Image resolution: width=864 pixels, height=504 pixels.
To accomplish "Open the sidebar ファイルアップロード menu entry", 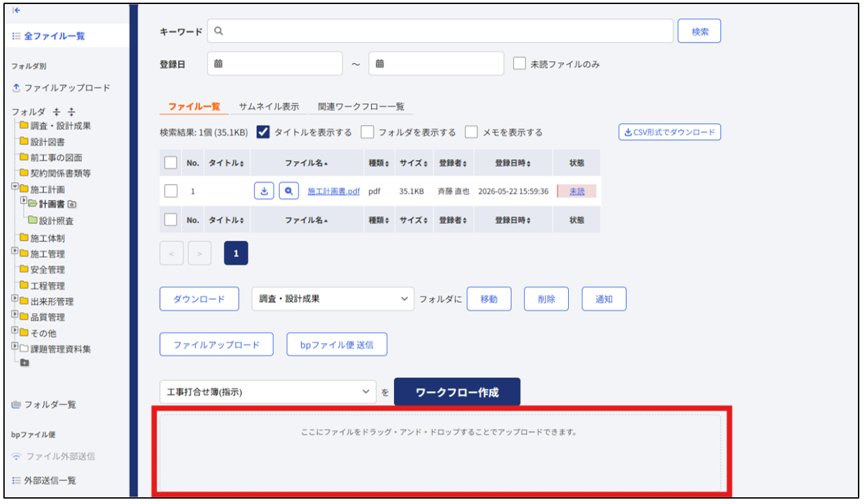I will [x=61, y=88].
